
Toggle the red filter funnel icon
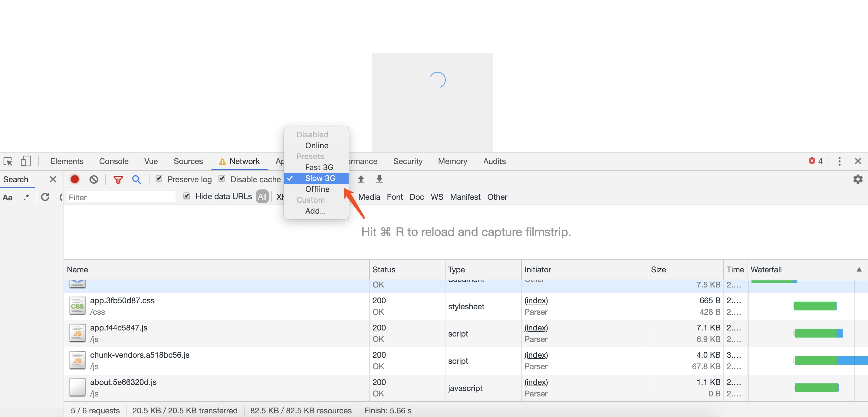coord(118,179)
